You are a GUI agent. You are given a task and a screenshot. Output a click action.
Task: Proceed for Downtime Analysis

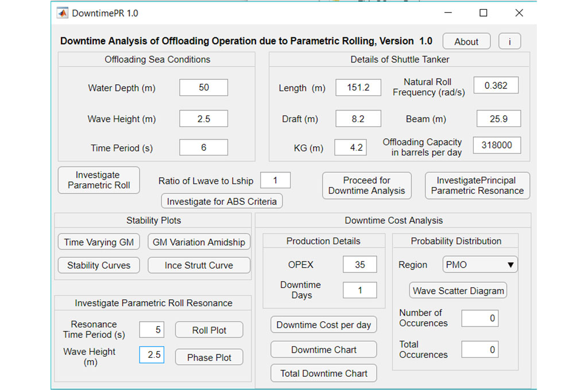(x=366, y=185)
